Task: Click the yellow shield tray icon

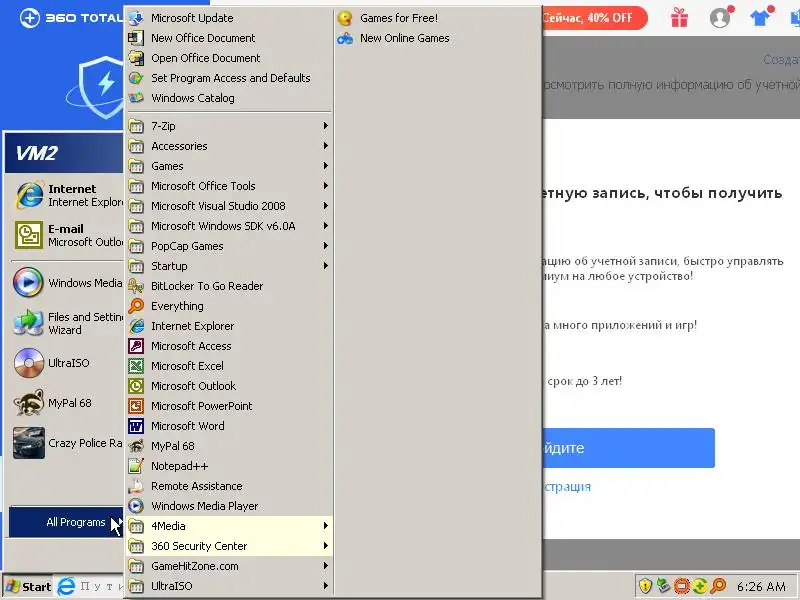Action: [x=645, y=586]
